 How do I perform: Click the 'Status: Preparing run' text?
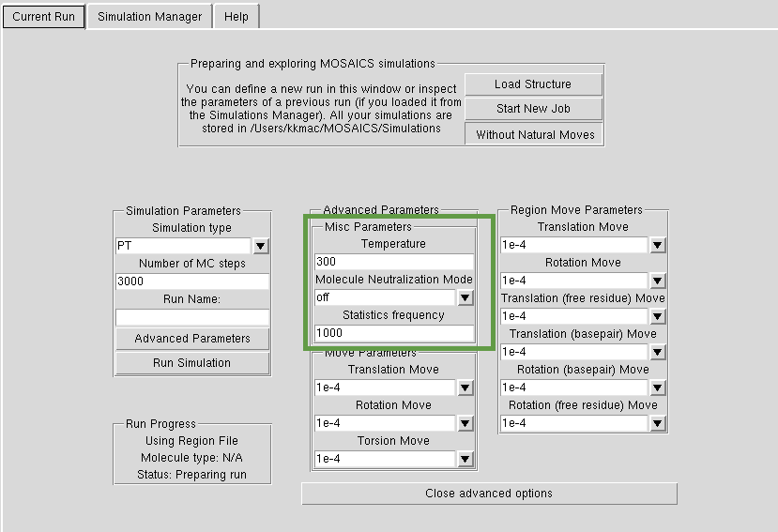(192, 475)
